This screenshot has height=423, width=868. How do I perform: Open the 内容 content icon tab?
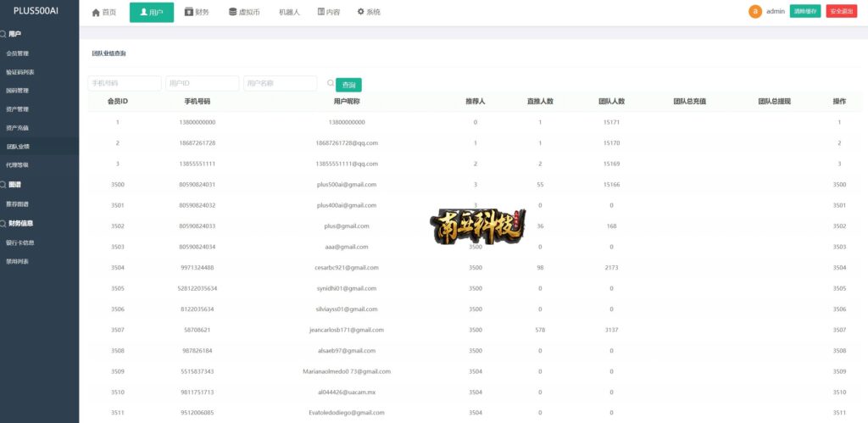click(x=329, y=12)
